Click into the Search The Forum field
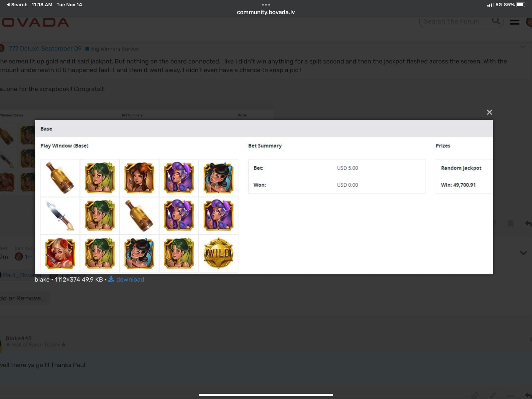532x399 pixels. (x=454, y=21)
